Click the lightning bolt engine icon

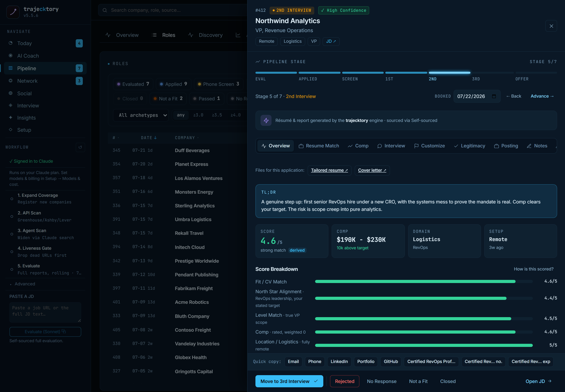point(266,120)
